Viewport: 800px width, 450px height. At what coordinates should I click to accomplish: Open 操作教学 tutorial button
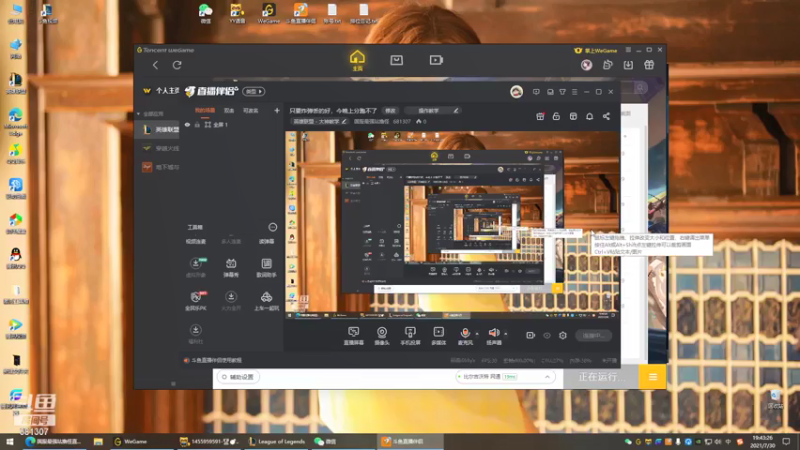(x=433, y=110)
